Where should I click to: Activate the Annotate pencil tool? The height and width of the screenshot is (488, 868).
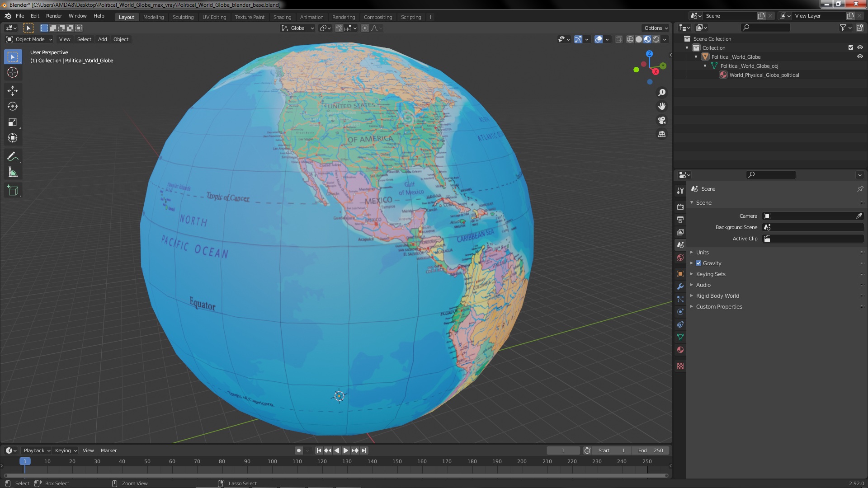(x=13, y=157)
